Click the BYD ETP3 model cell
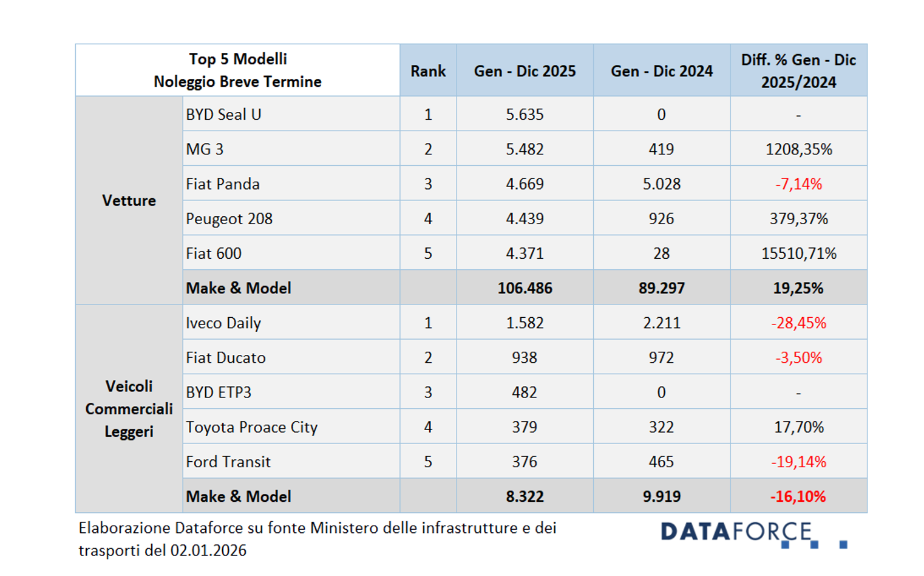 [219, 393]
